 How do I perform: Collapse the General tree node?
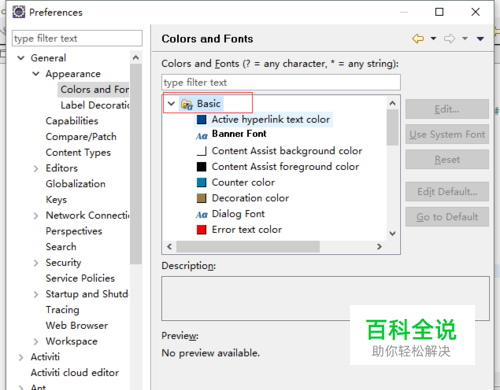(21, 58)
